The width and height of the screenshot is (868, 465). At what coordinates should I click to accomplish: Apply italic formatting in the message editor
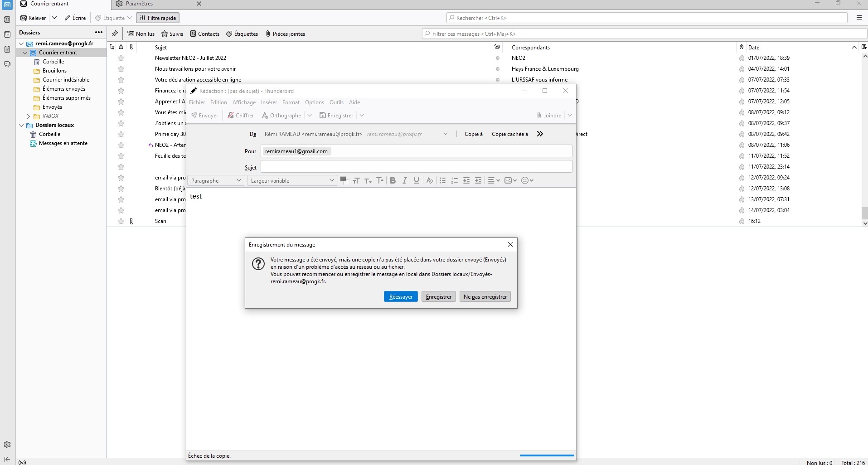point(405,180)
